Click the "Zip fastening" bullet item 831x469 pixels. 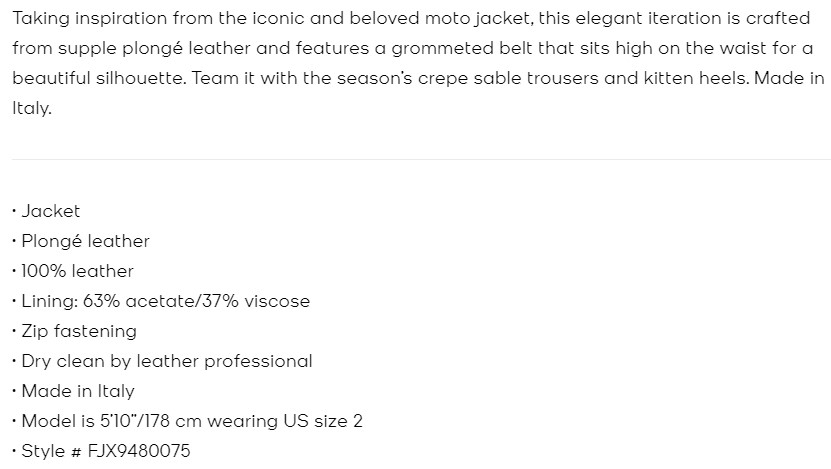(x=78, y=331)
